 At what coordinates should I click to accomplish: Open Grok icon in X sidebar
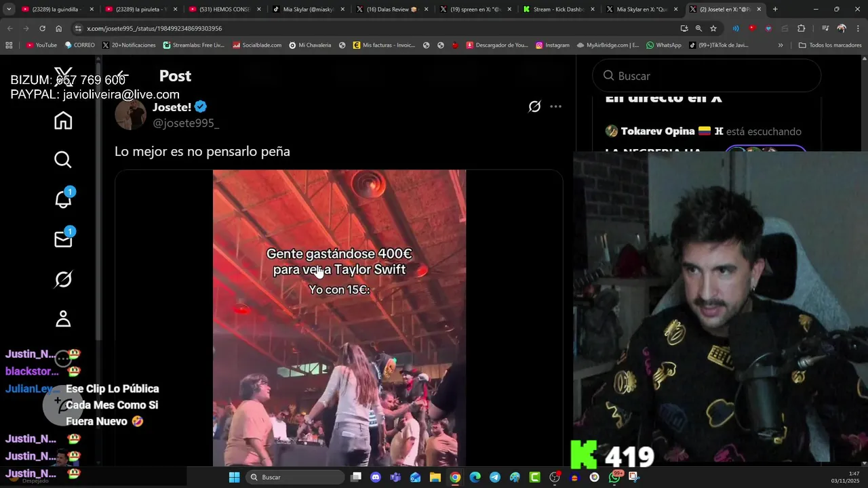click(x=63, y=279)
